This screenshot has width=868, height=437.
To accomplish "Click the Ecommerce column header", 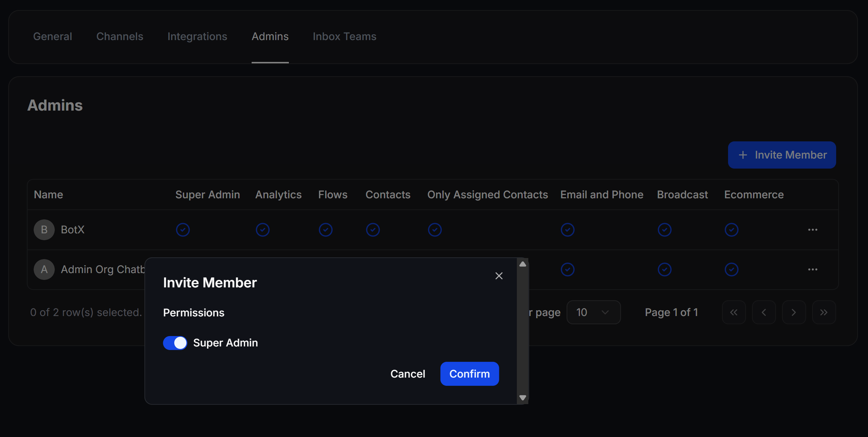I will (x=754, y=195).
